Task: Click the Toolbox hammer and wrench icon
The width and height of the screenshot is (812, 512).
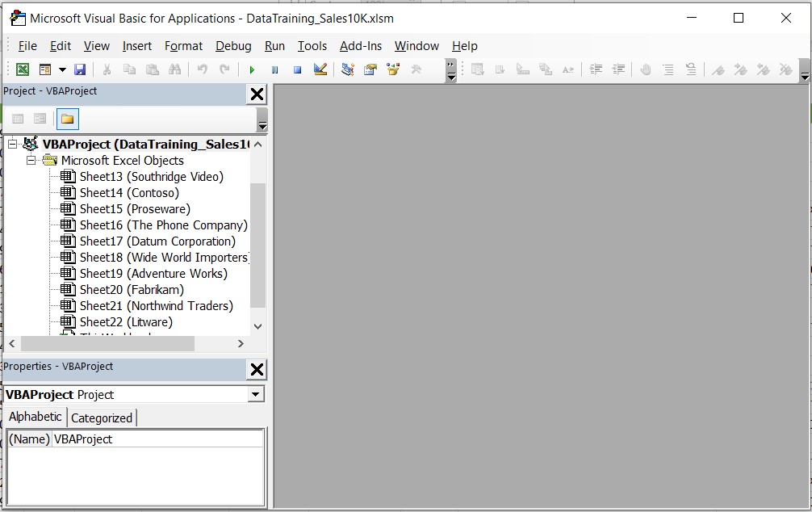Action: (416, 69)
